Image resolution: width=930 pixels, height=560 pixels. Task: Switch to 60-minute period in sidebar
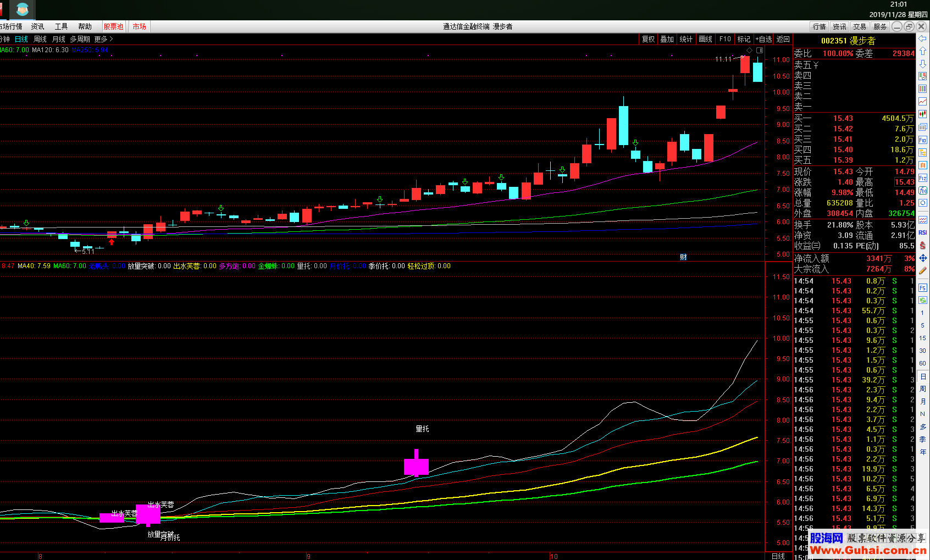tap(922, 363)
